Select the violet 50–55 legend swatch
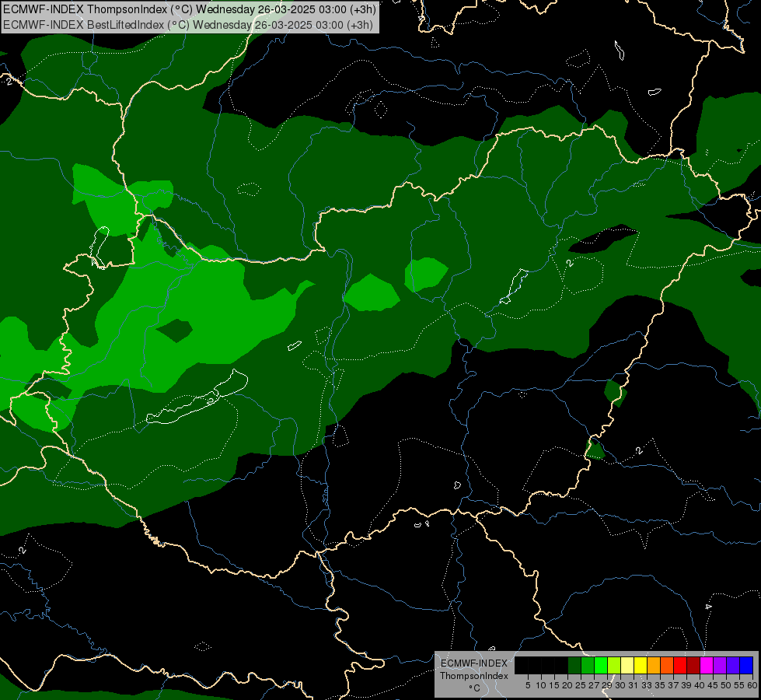Viewport: 761px width, 700px height. pyautogui.click(x=733, y=665)
